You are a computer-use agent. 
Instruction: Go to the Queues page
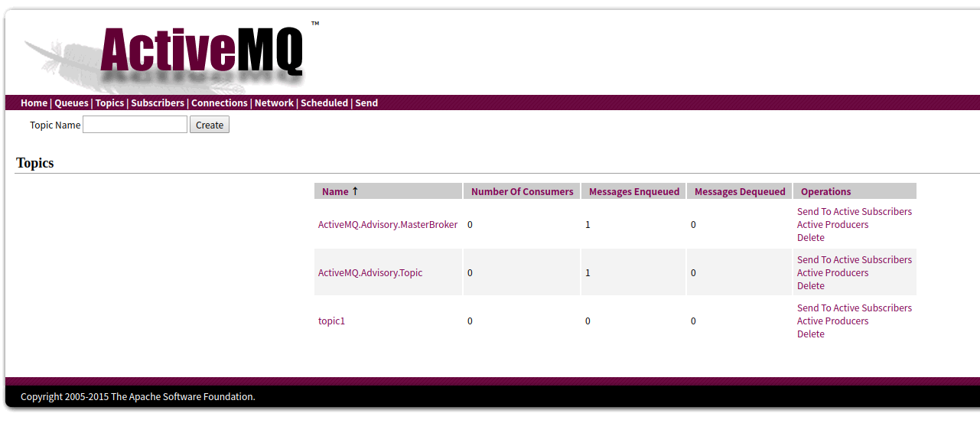click(x=71, y=103)
